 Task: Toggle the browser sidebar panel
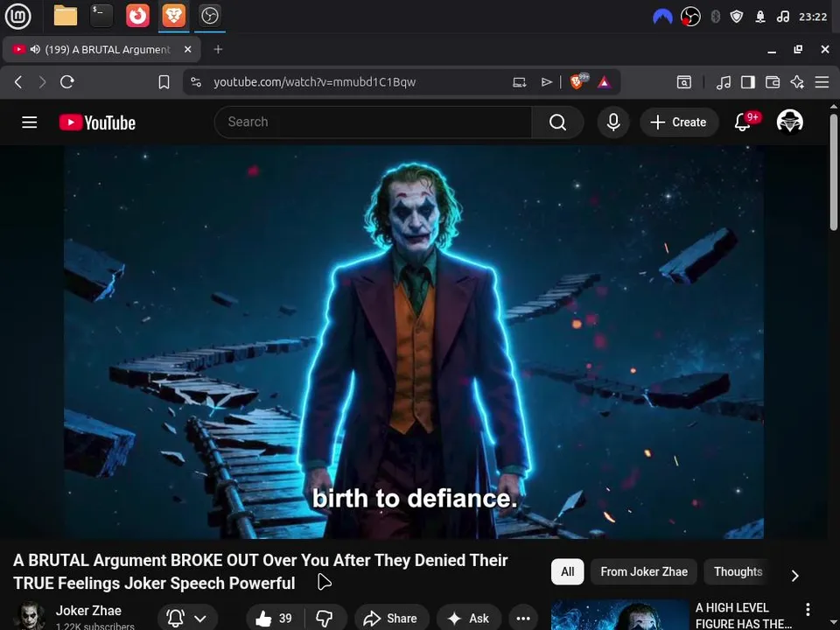[748, 82]
